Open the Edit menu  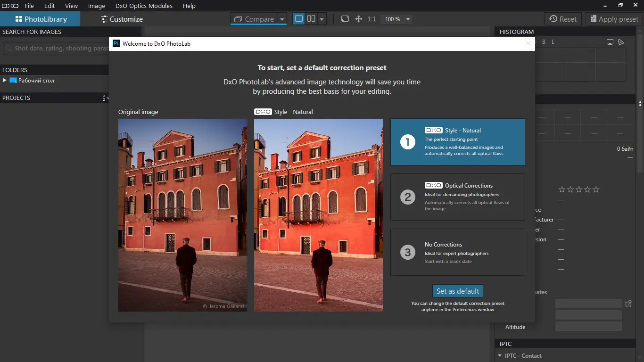50,6
